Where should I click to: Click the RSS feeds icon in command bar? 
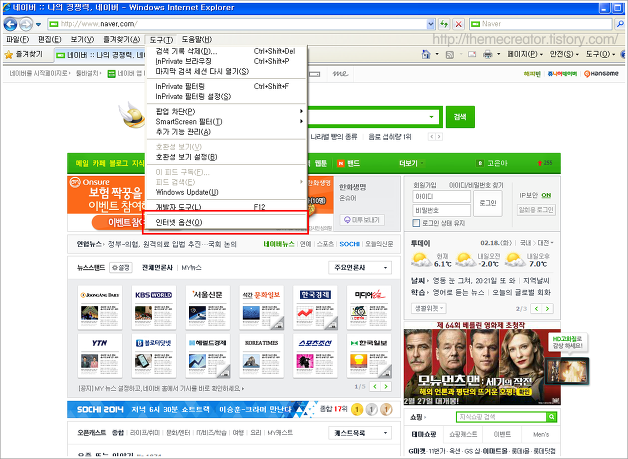[450, 54]
